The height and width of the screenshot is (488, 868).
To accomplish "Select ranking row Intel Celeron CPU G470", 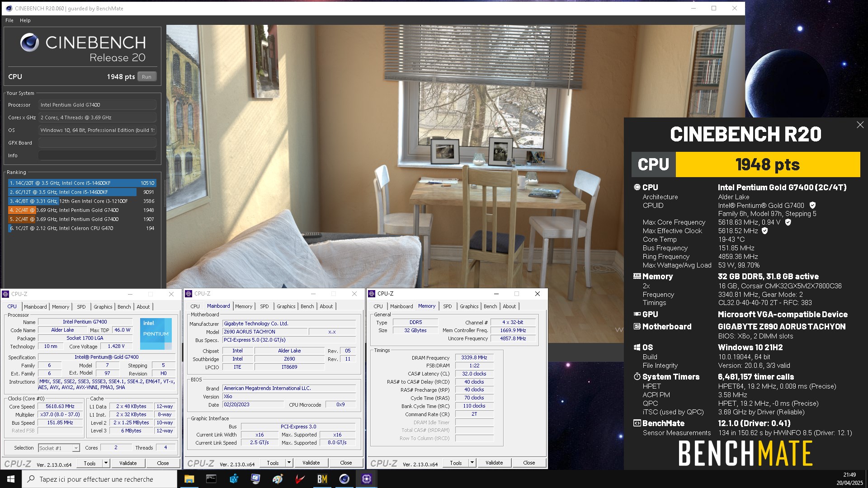I will point(82,228).
